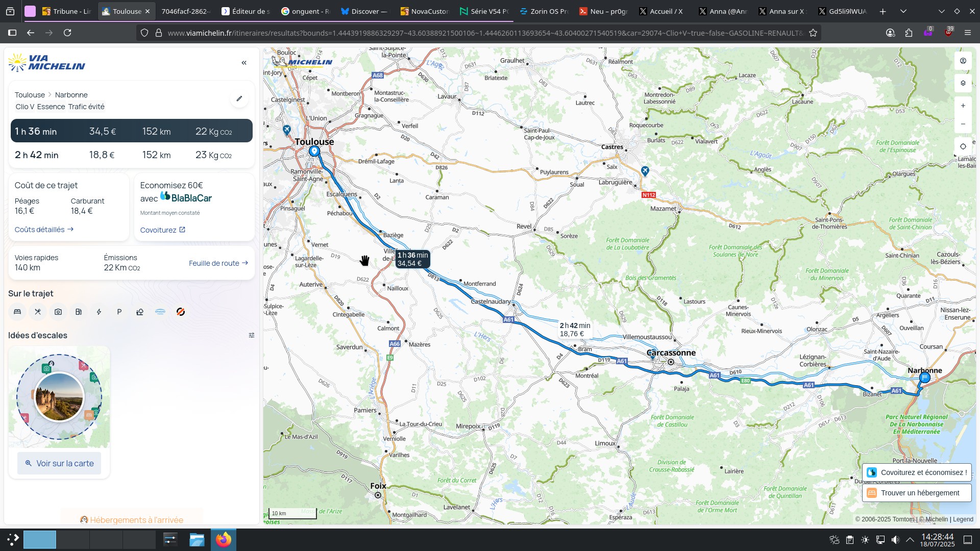Open detailed costs link
This screenshot has width=980, height=551.
44,230
